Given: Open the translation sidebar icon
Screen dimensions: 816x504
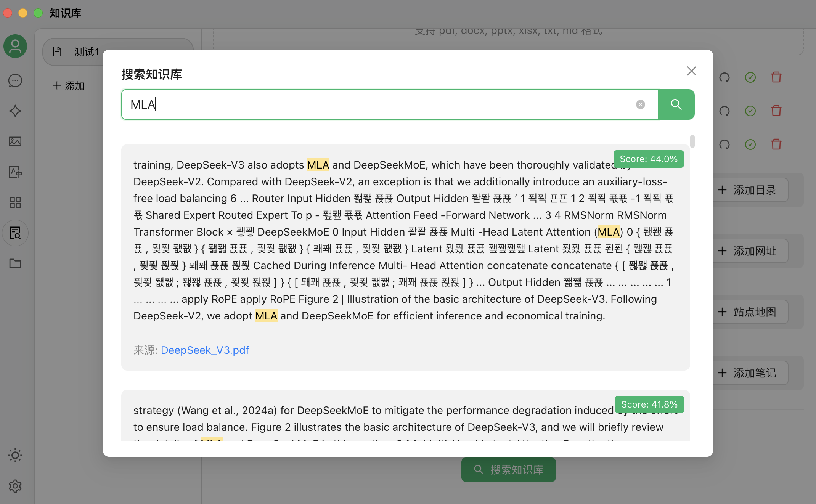Looking at the screenshot, I should point(15,172).
